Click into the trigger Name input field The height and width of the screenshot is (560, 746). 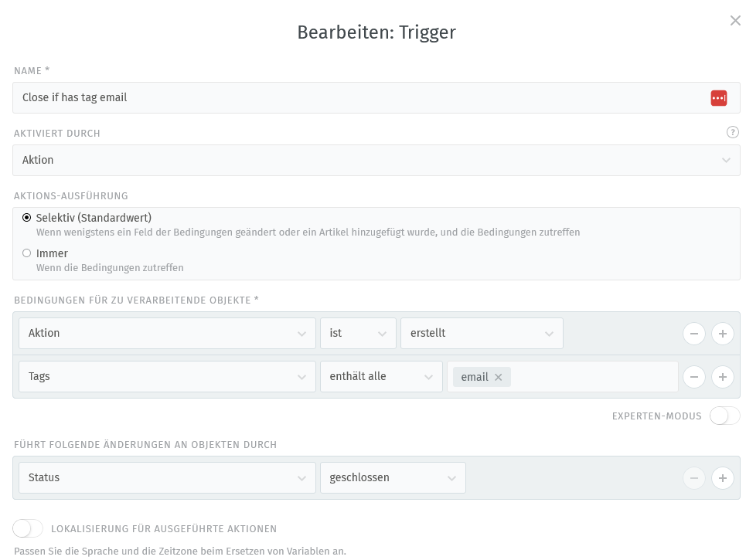[x=356, y=98]
